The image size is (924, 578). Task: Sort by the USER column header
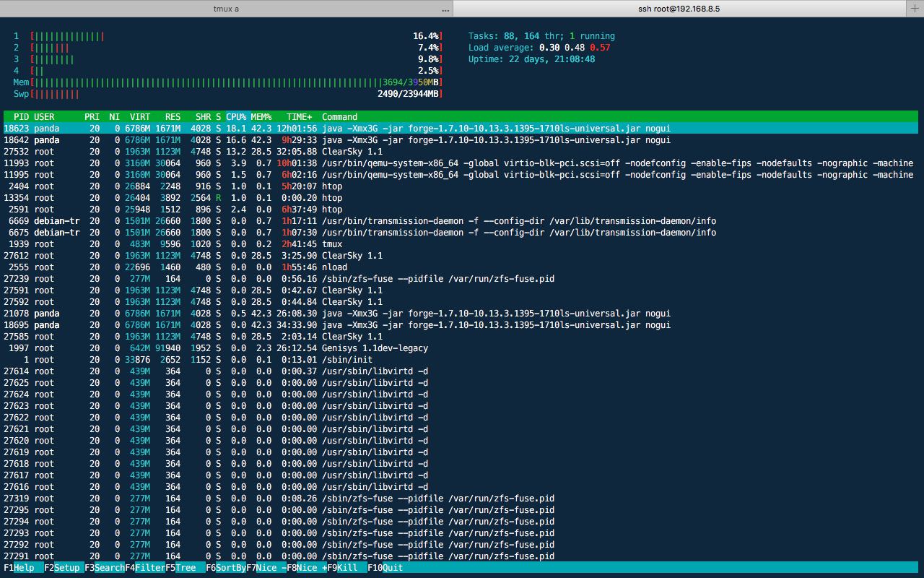tap(44, 117)
